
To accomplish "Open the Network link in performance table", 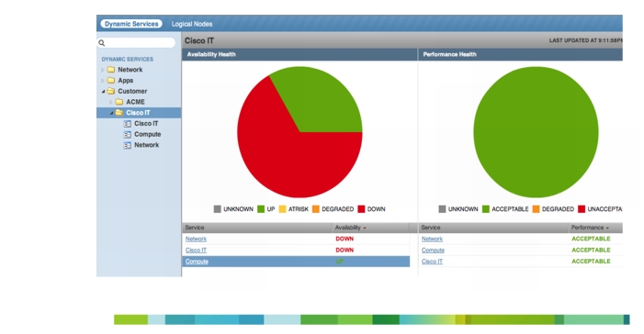I will [x=432, y=239].
